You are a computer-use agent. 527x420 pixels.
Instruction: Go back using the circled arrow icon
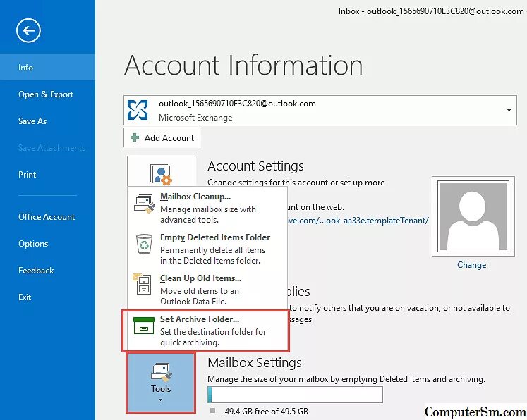[x=28, y=30]
